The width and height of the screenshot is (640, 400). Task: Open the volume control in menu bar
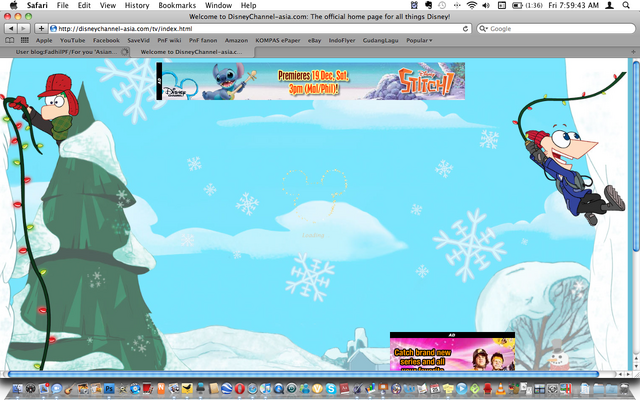[x=486, y=5]
